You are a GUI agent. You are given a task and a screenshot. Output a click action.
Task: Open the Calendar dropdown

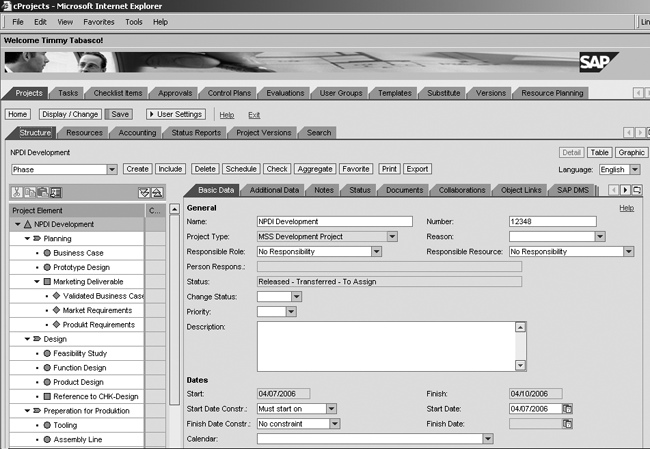pyautogui.click(x=488, y=439)
